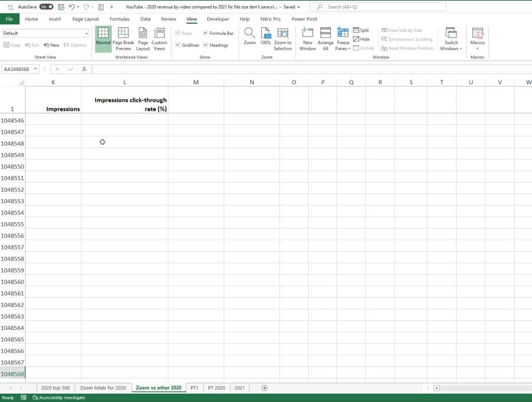Switch to Normal workbook view
This screenshot has height=402, width=532.
coord(102,38)
